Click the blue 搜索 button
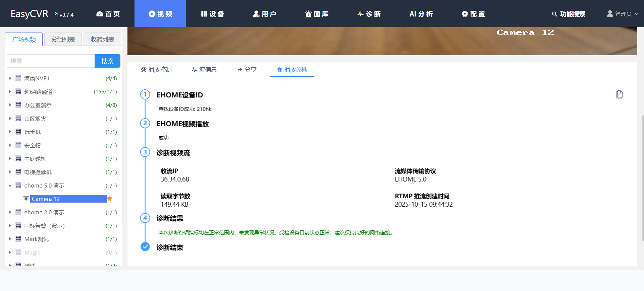Viewport: 644px width, 291px height. click(107, 61)
